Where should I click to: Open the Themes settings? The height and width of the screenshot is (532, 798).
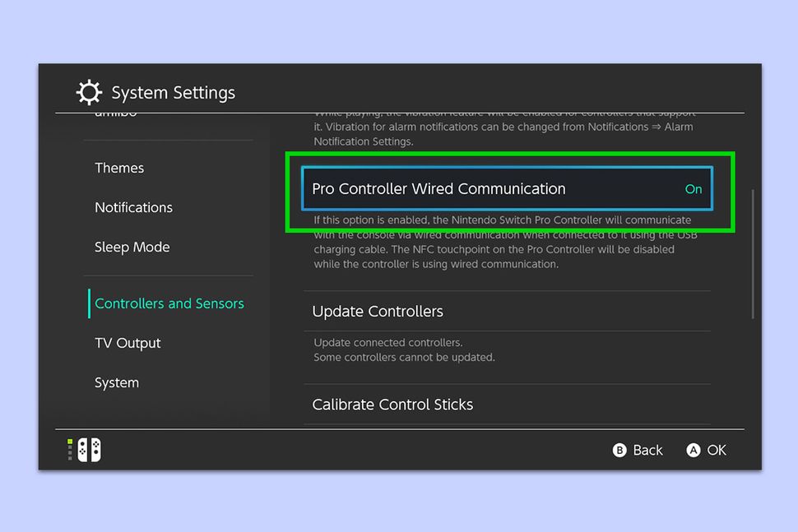point(119,168)
